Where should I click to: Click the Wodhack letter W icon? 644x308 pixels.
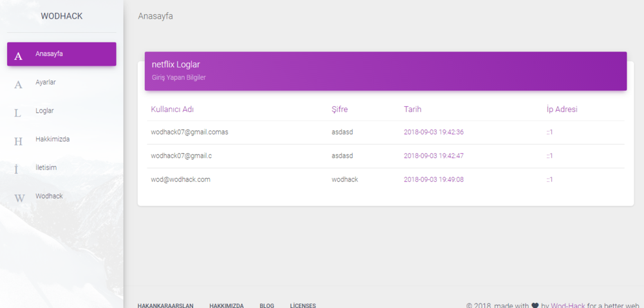point(19,198)
